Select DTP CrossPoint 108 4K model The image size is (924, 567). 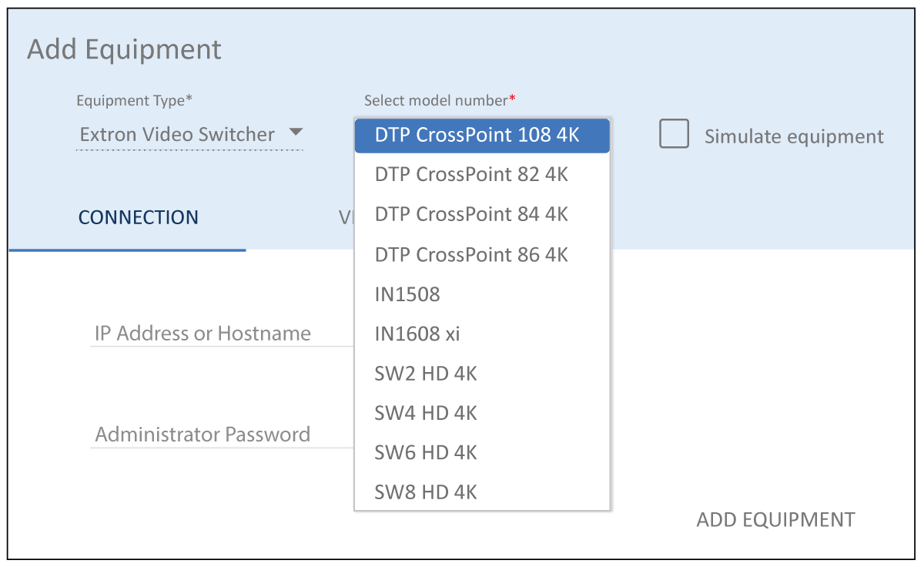click(x=481, y=136)
